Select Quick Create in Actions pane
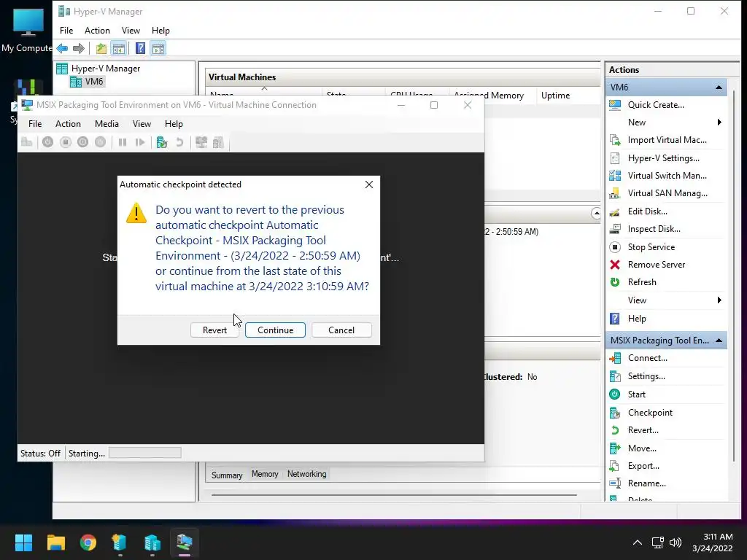This screenshot has width=747, height=560. (656, 105)
